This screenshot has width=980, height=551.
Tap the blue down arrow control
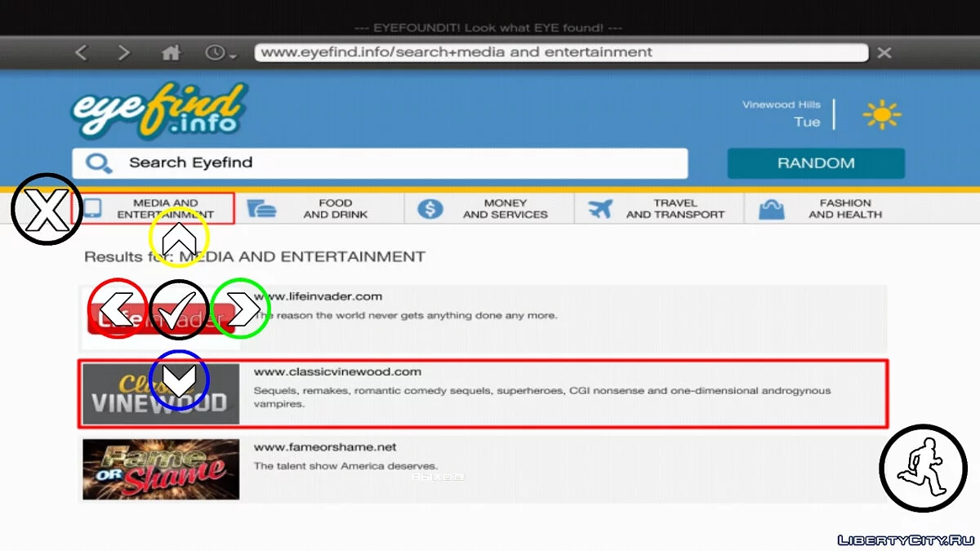point(179,380)
